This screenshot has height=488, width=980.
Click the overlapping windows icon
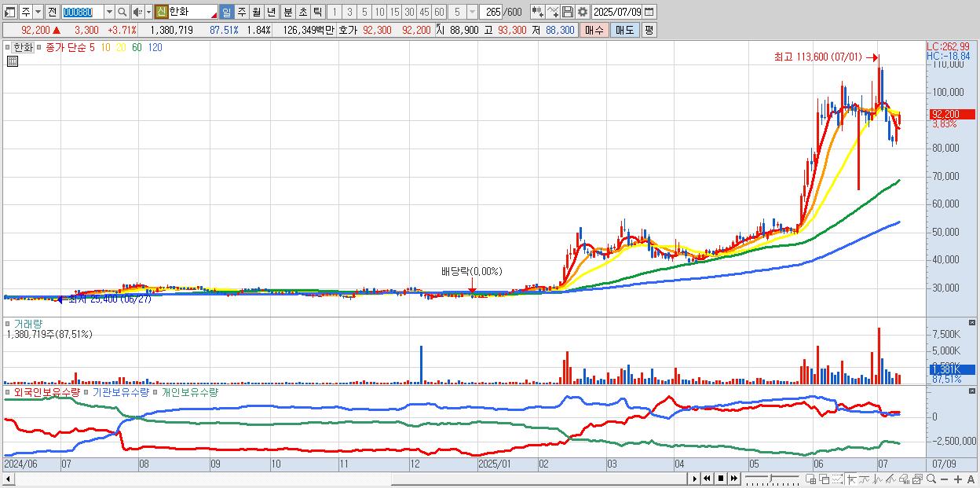tap(825, 479)
